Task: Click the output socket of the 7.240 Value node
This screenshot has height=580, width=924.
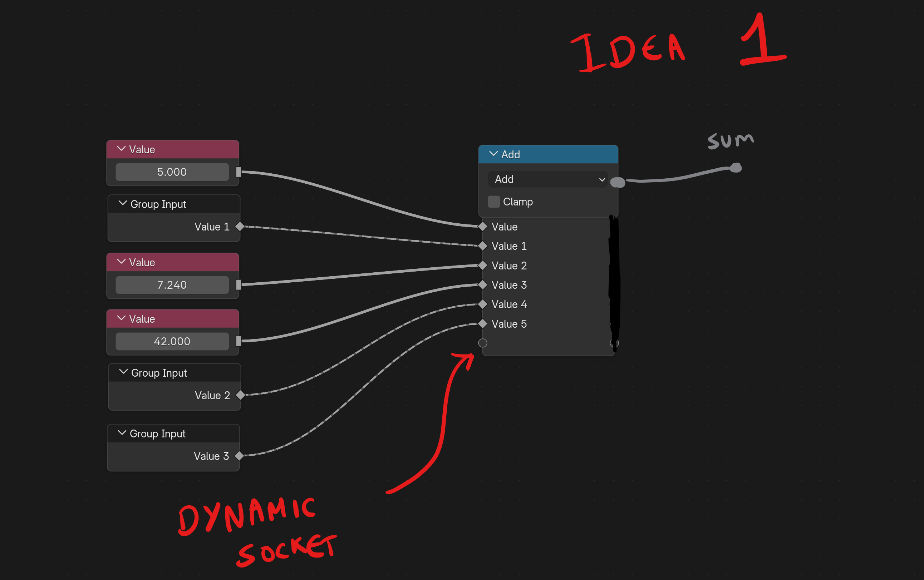Action: point(239,285)
